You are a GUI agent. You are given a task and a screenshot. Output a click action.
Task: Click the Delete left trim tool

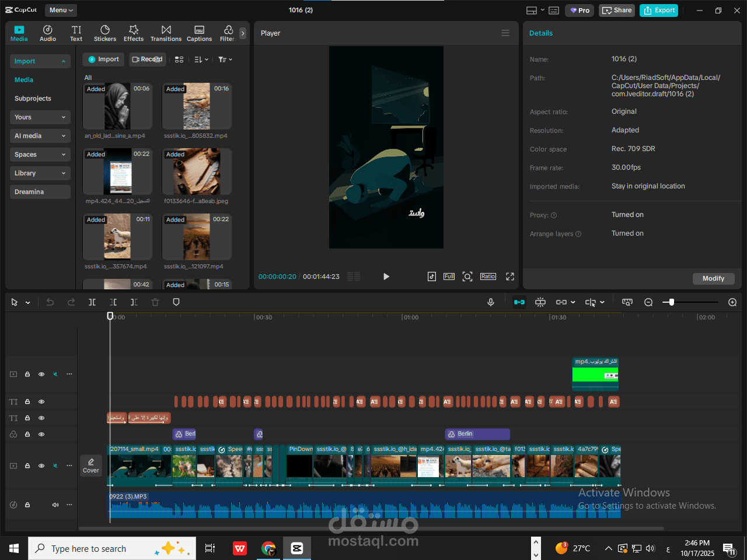(x=113, y=302)
